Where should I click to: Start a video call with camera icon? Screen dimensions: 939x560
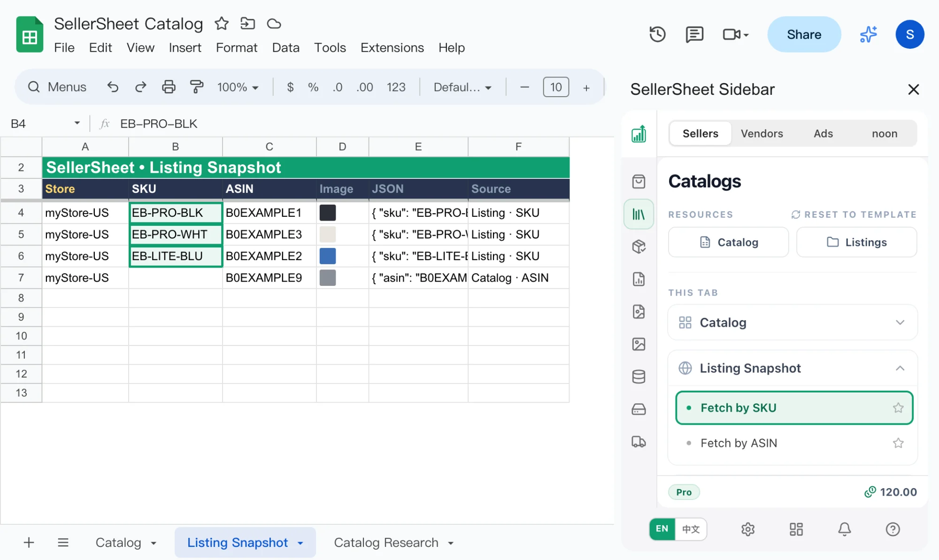coord(735,34)
